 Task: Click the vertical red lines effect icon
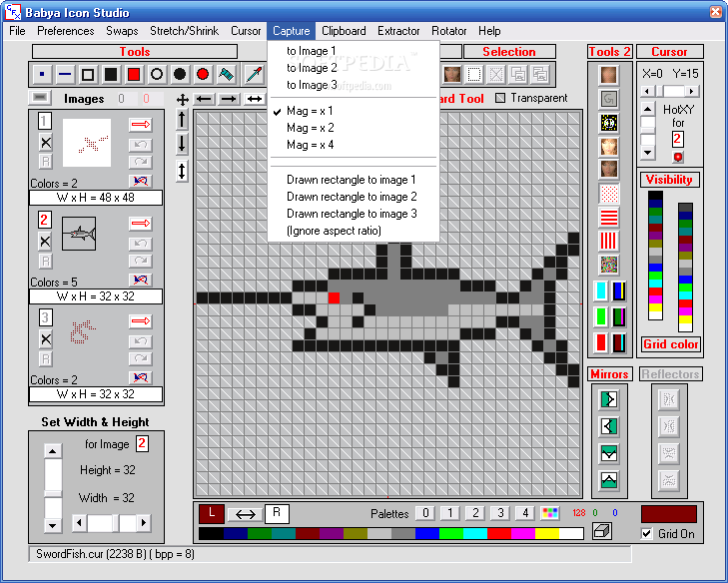[609, 241]
